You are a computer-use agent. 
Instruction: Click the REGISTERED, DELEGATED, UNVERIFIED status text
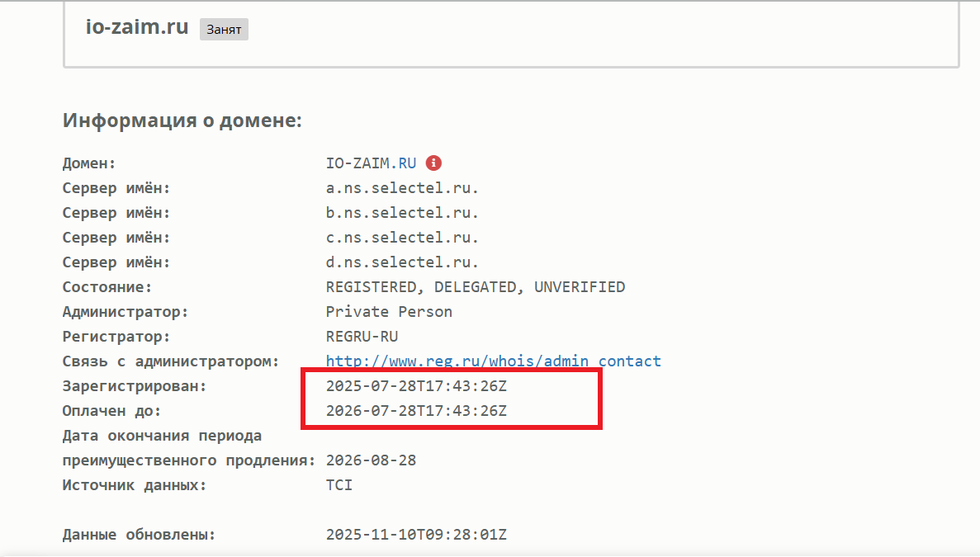pos(476,287)
